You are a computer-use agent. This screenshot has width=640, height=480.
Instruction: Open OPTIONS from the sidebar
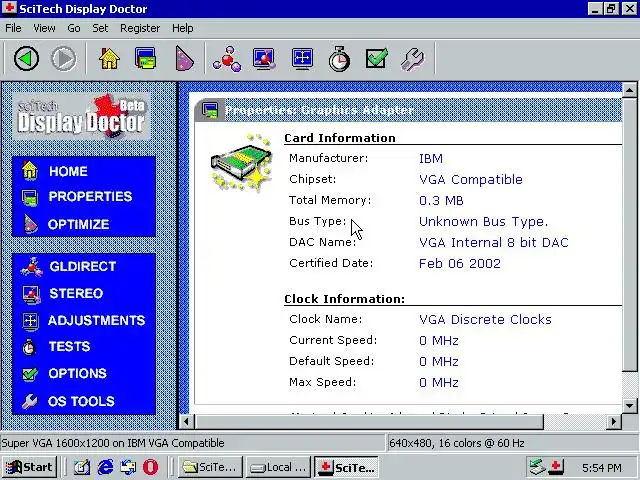(x=77, y=373)
